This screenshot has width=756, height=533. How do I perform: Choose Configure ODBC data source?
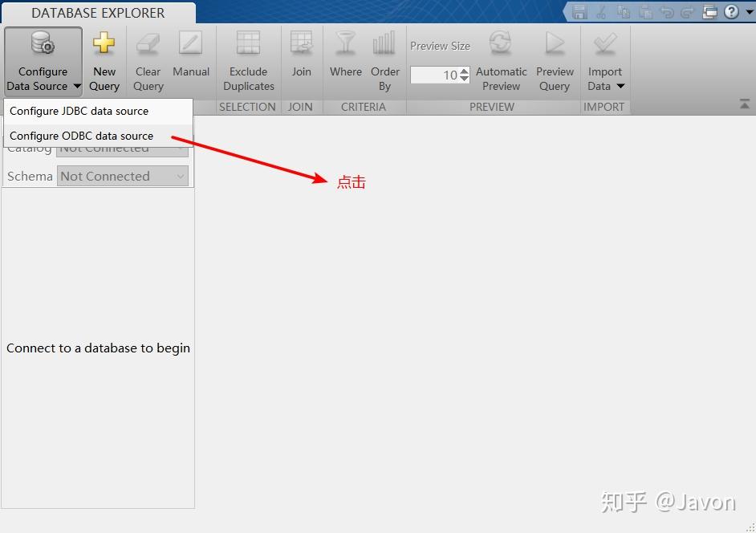79,136
